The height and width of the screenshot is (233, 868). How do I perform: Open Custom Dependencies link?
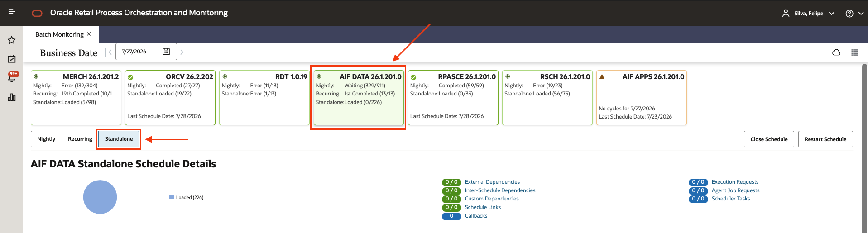492,199
